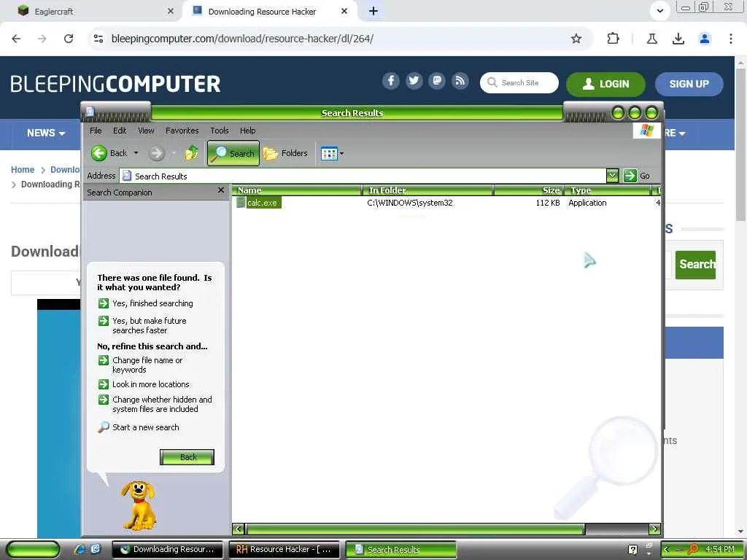Open the Favorites menu

182,131
